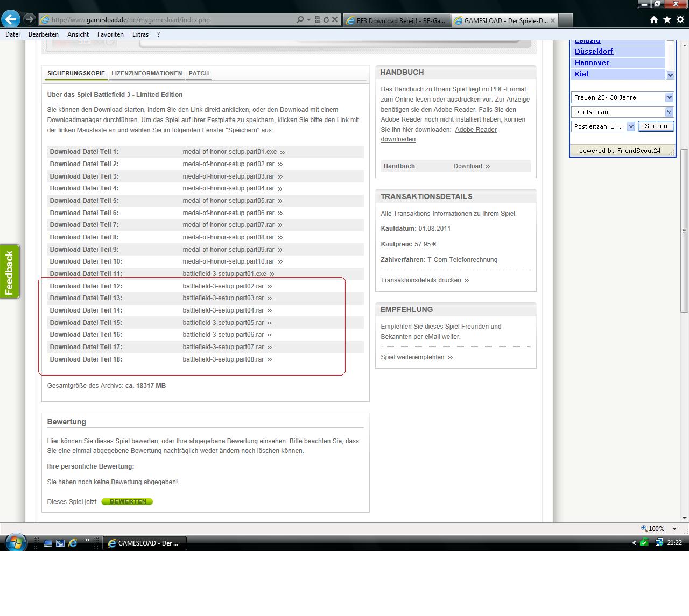The image size is (689, 616).
Task: Open the address bar autocomplete dropdown arrow
Action: 308,20
